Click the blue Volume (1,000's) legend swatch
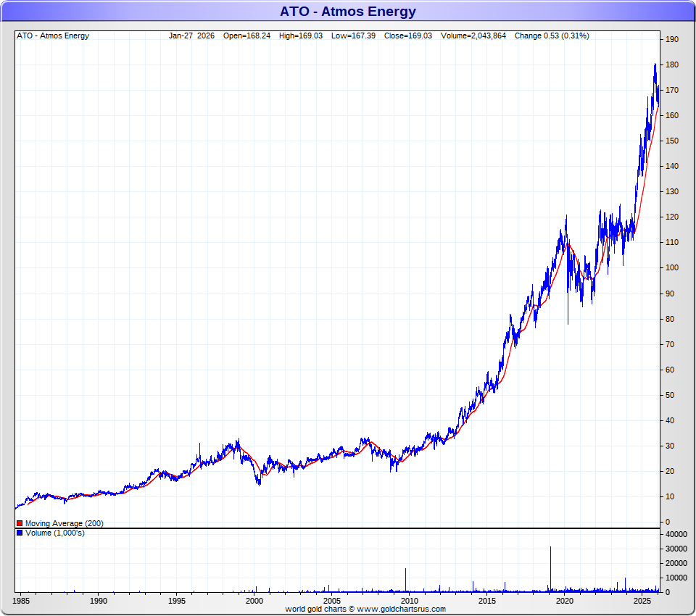 (x=20, y=533)
